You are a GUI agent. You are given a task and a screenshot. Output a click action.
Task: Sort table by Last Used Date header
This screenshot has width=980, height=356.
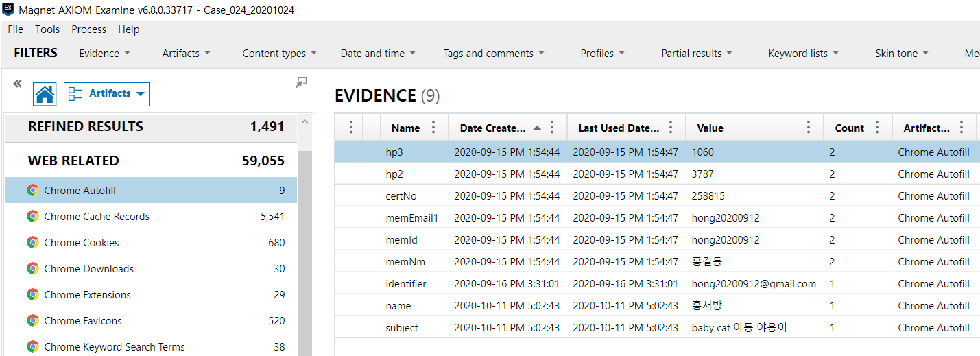point(619,128)
